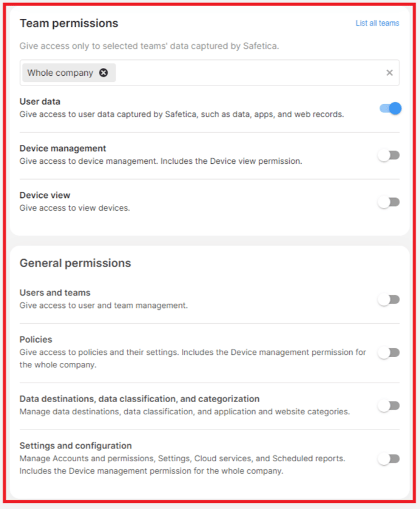The image size is (420, 509).
Task: Enable Device view access
Action: tap(389, 202)
